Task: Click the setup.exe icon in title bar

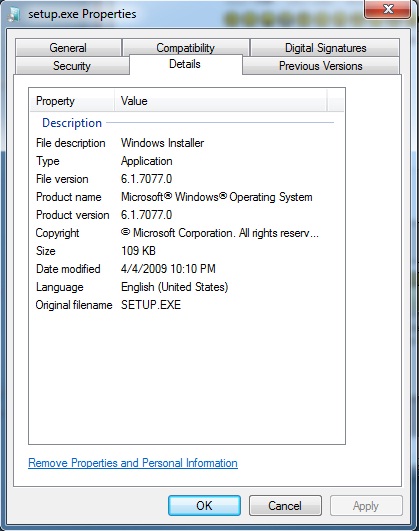Action: pos(14,14)
